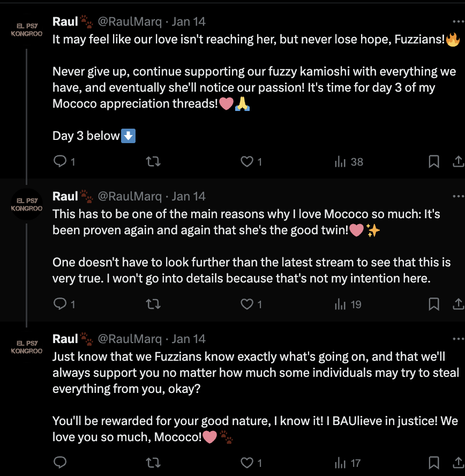Image resolution: width=465 pixels, height=476 pixels.
Task: Reply to the 'BAUlieve in justice' tweet
Action: pos(61,462)
